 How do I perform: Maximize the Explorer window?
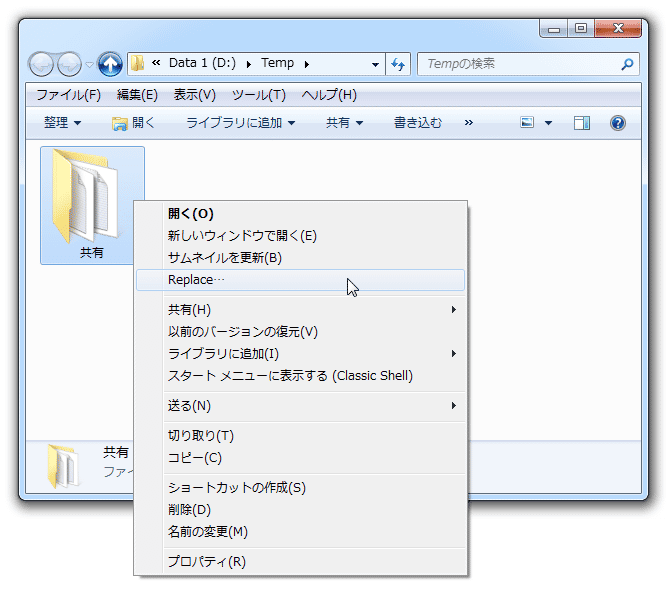(581, 29)
